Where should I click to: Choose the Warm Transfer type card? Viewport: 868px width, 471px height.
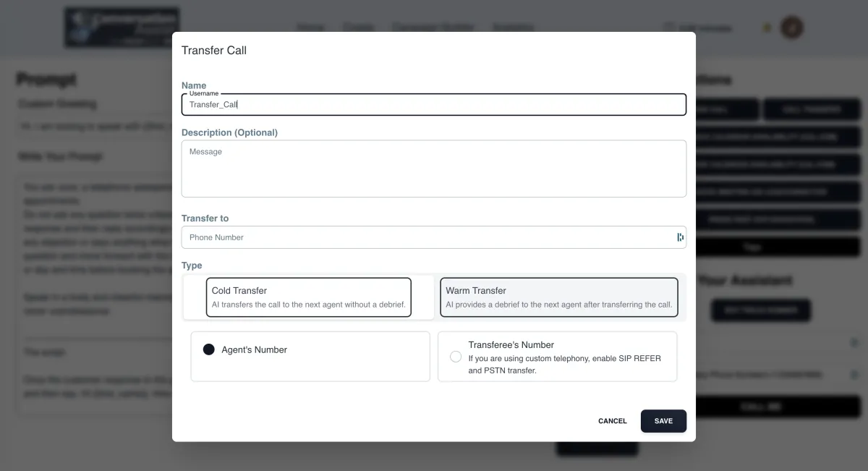click(559, 297)
